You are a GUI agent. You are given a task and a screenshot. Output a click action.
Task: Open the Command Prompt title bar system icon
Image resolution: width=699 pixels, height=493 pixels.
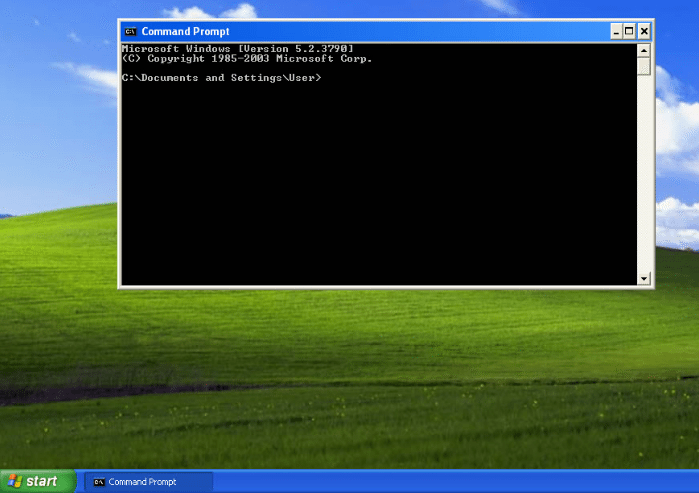point(130,31)
